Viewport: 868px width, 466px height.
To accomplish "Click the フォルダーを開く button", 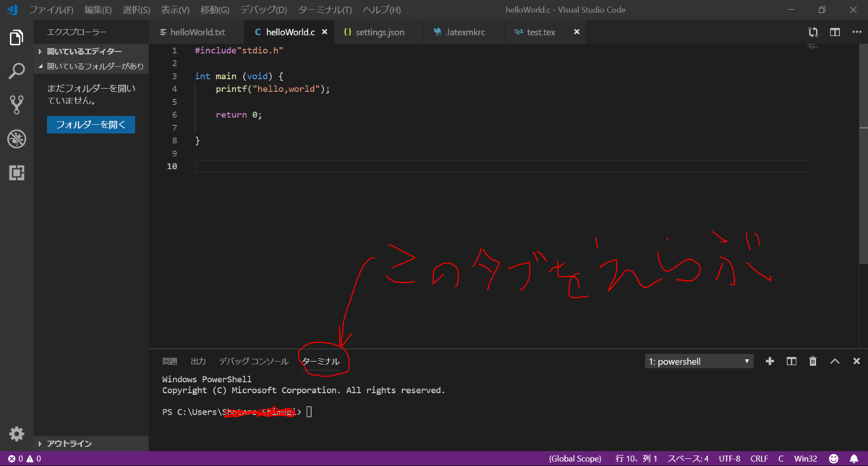I will coord(91,124).
